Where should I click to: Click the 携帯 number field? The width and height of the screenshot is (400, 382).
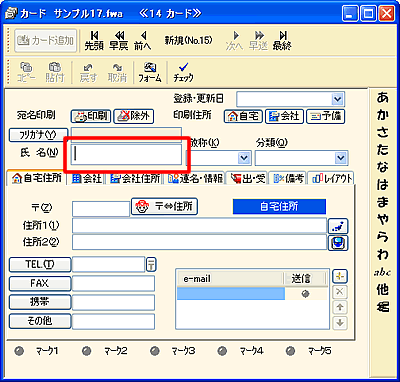pos(113,303)
